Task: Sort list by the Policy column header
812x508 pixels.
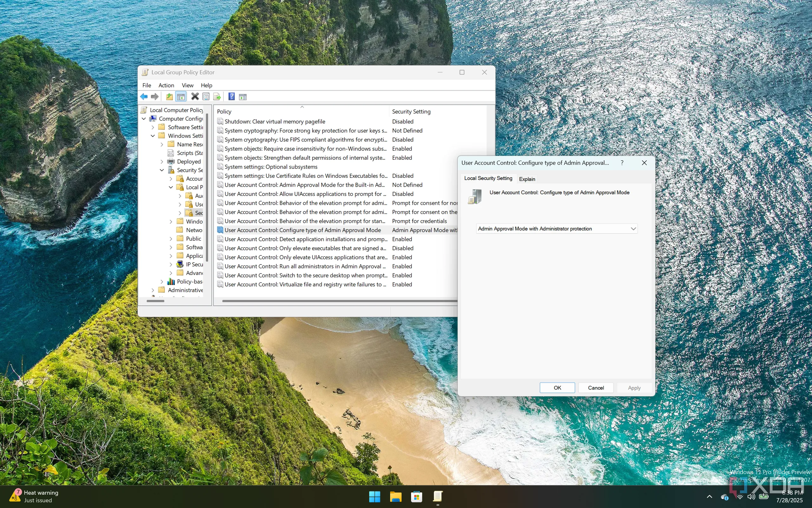Action: (x=301, y=111)
